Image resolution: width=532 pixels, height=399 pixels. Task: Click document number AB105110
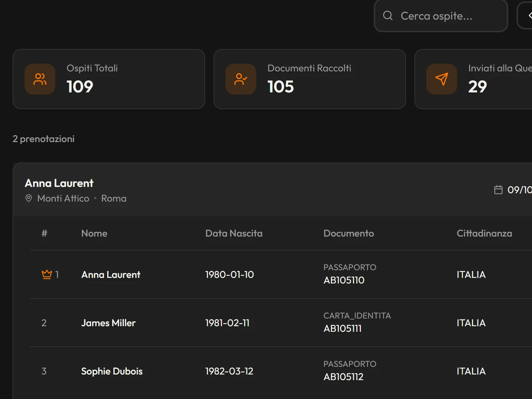pyautogui.click(x=344, y=280)
